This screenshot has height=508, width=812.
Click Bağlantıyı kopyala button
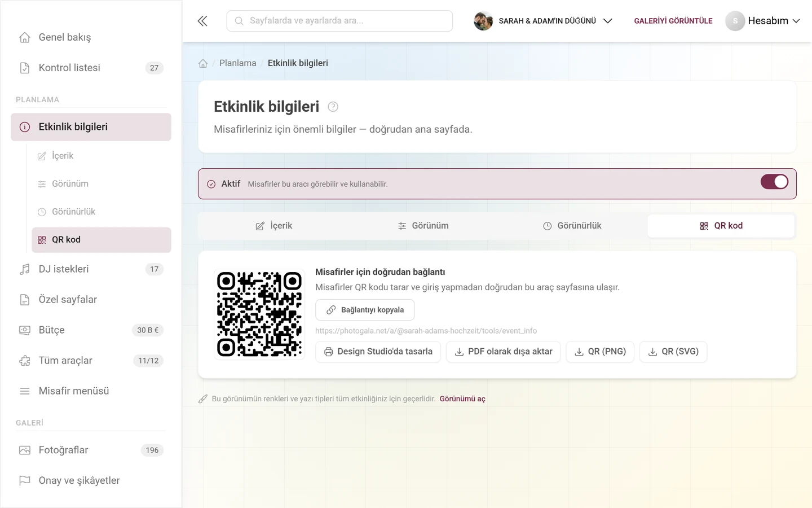pos(365,310)
